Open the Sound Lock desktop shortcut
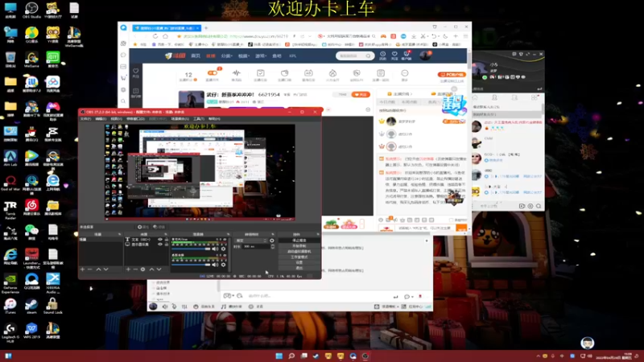Screen dimensions: 644x362 (x=53, y=306)
